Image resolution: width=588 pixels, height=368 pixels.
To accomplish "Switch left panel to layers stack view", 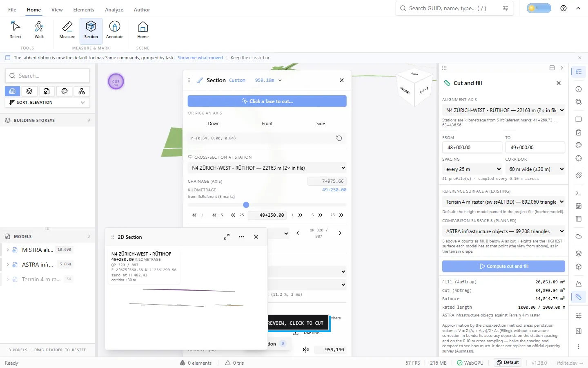I will (x=29, y=91).
